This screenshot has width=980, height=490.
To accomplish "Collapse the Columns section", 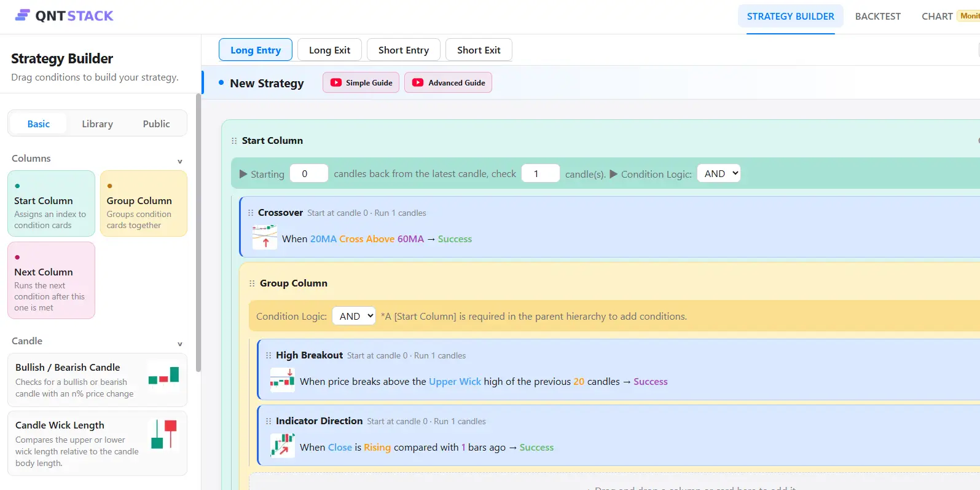I will [x=180, y=162].
